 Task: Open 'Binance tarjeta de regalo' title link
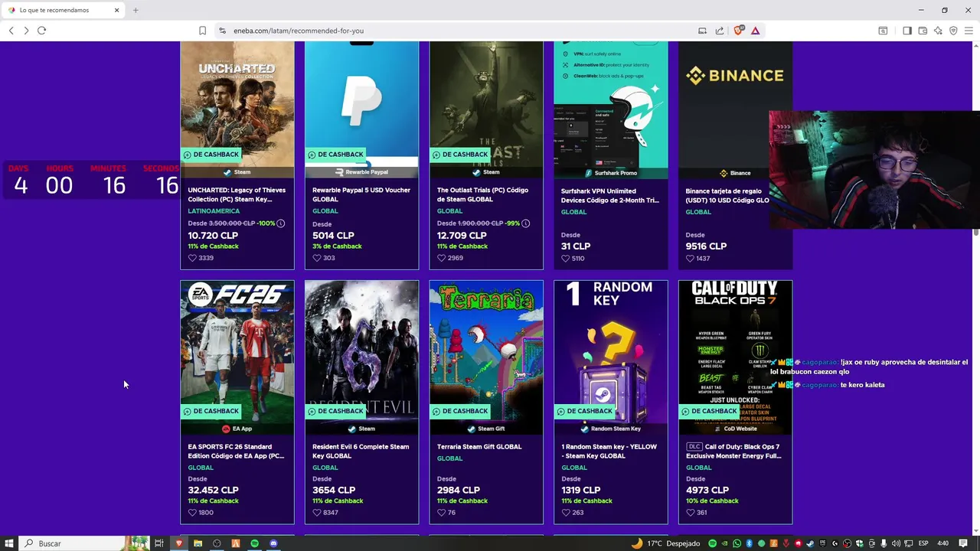click(727, 195)
